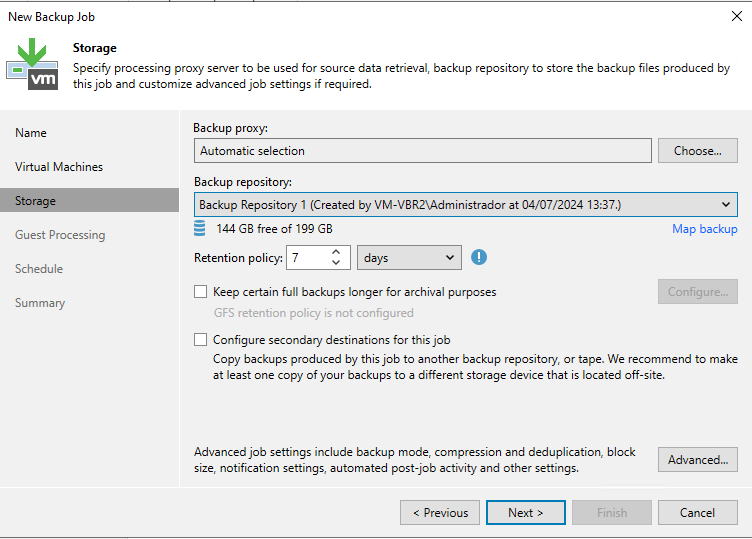The width and height of the screenshot is (752, 539).
Task: Click the Backup repository label
Action: (243, 182)
